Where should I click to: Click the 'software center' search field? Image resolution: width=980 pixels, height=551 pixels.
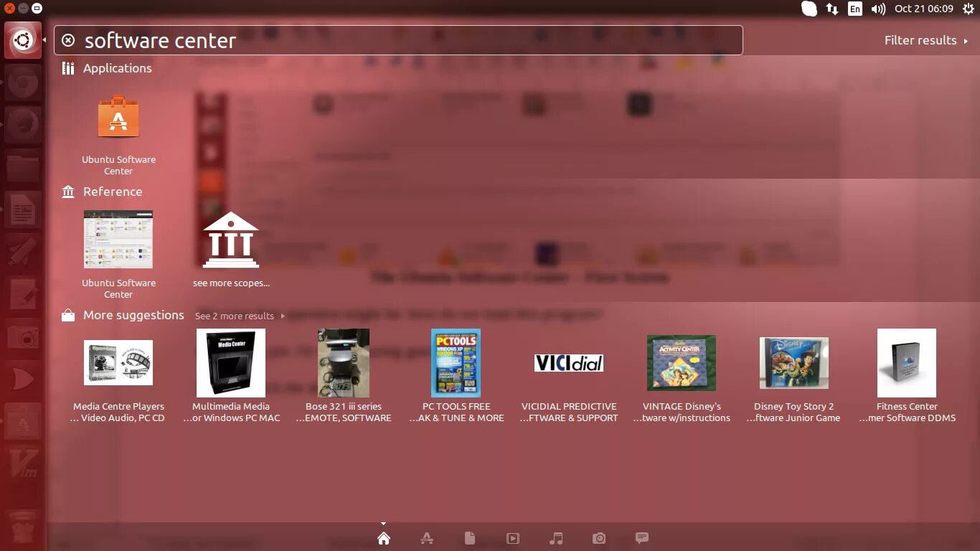click(398, 40)
